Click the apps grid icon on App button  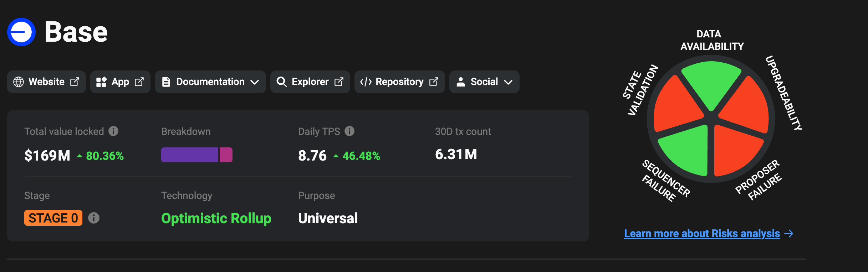(101, 82)
